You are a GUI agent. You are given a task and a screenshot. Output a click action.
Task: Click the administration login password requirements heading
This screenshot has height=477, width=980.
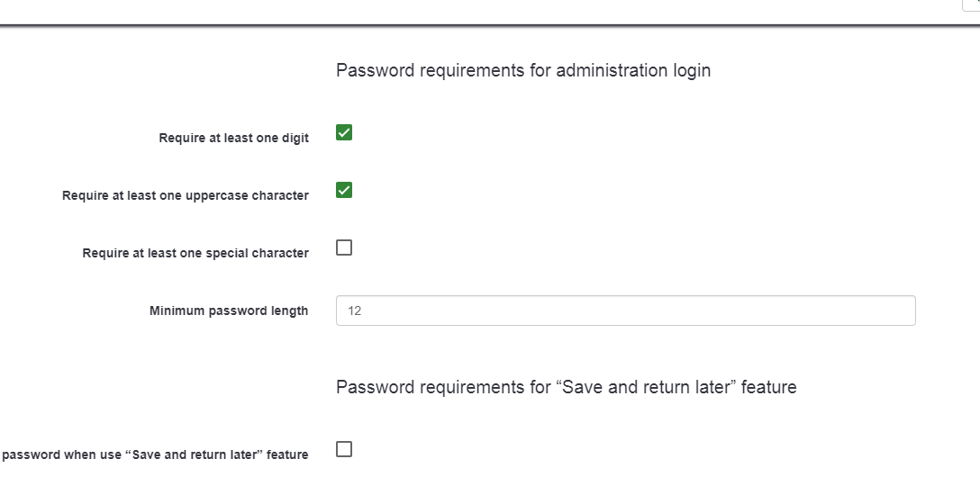[x=523, y=70]
